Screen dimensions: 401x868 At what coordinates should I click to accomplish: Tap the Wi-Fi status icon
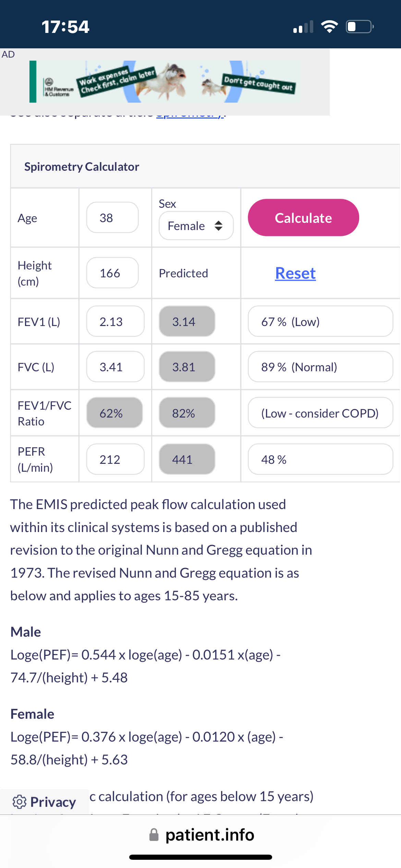(329, 26)
